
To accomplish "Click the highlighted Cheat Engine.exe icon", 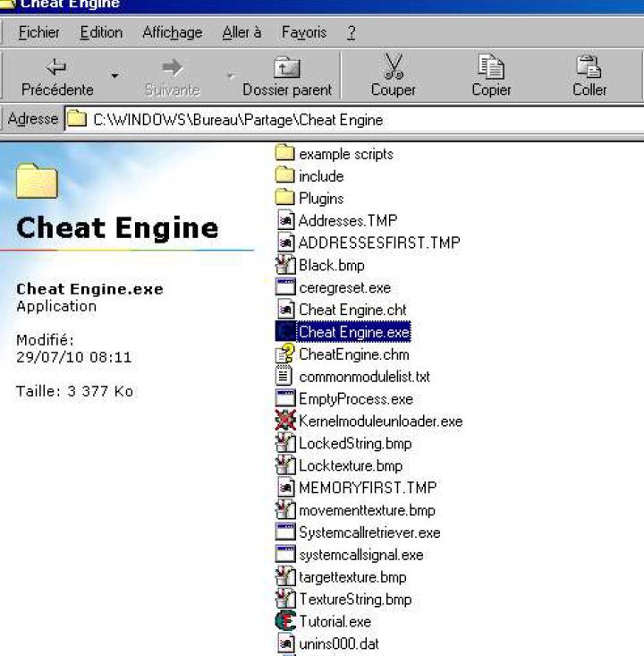I will (285, 331).
